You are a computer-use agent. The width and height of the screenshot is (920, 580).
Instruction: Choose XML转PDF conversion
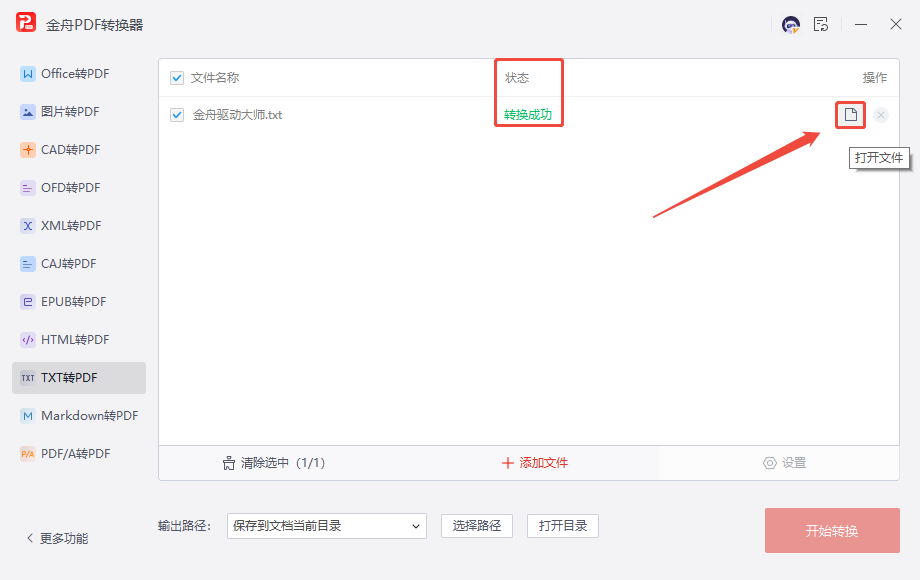[x=79, y=226]
